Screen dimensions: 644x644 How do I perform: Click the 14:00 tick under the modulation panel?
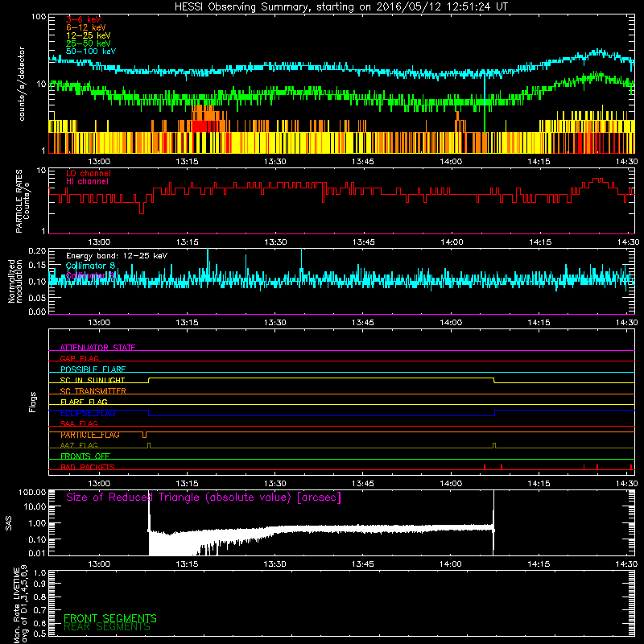pos(451,323)
